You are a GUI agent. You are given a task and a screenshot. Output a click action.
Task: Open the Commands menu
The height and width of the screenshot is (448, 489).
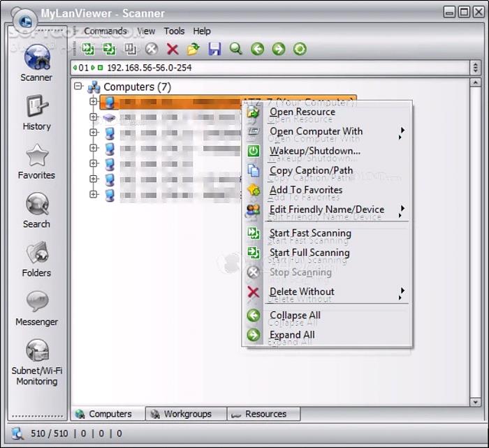click(x=105, y=31)
